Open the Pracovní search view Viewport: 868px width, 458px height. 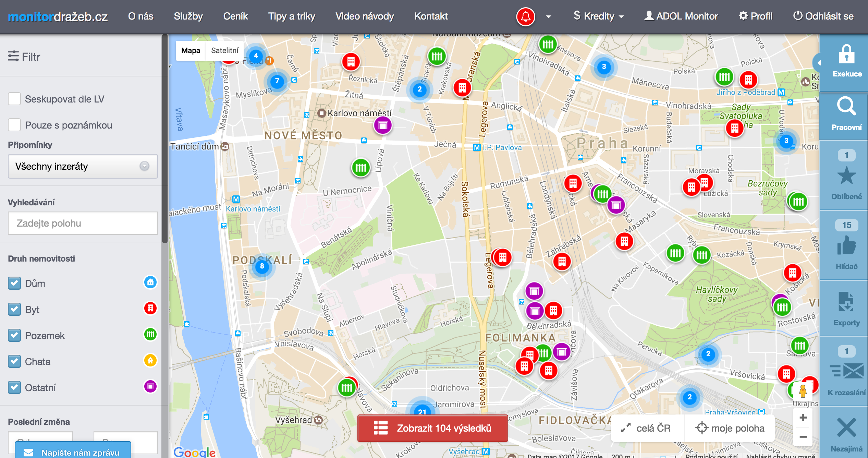846,115
